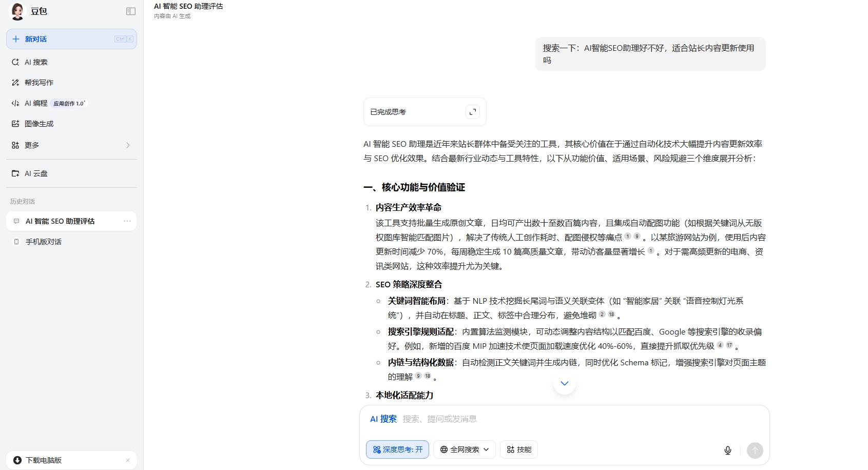The width and height of the screenshot is (868, 470).
Task: Open the AI 智能 SEO 助理评估 conversation
Action: [60, 221]
